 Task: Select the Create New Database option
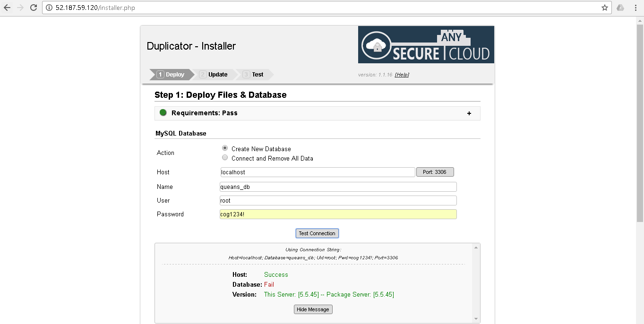point(225,148)
